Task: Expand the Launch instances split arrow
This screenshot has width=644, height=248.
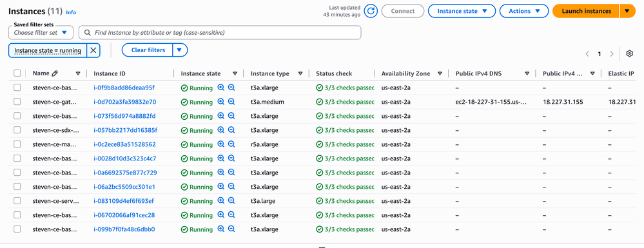Action: [627, 11]
